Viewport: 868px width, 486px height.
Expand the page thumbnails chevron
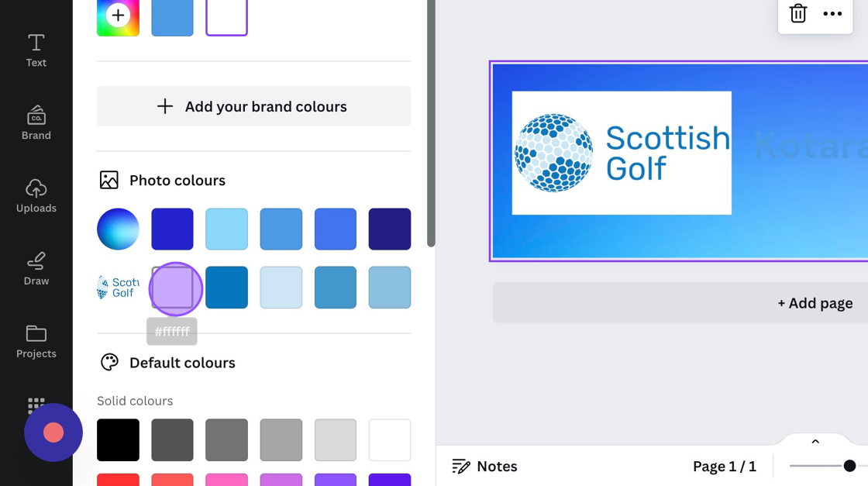click(x=815, y=441)
